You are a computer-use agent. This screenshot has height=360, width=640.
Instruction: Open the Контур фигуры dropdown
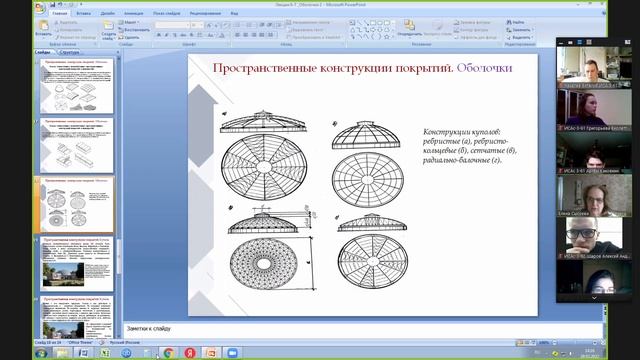[x=471, y=30]
